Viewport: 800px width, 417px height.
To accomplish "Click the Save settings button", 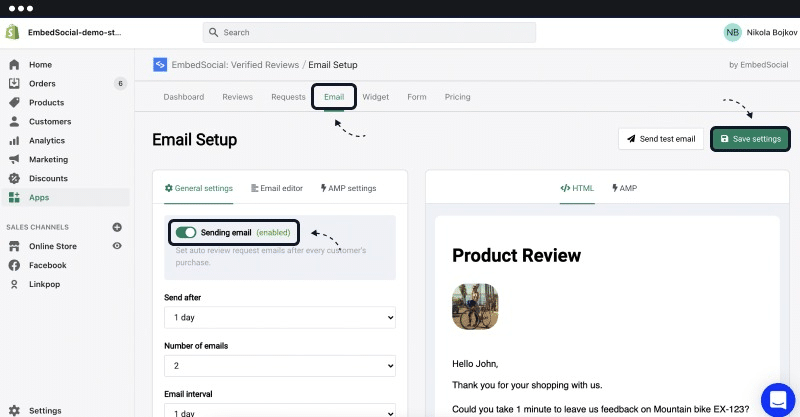I will [751, 139].
